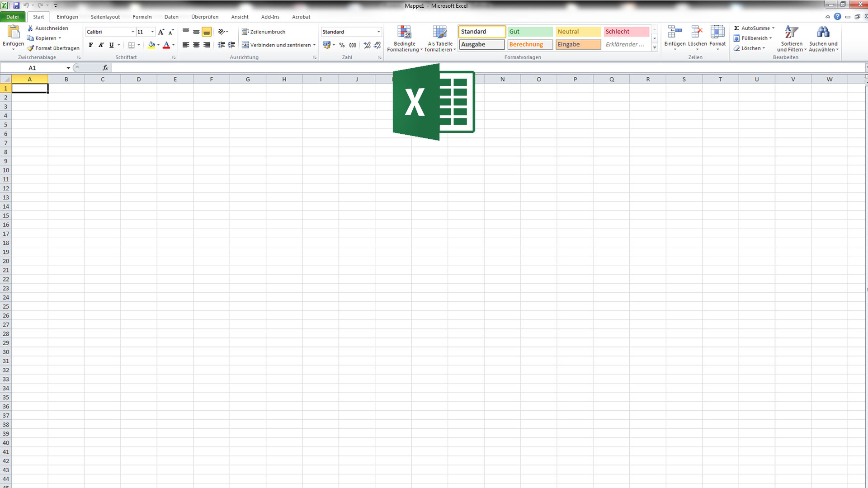The height and width of the screenshot is (488, 868).
Task: Apply the Gut cell style
Action: coord(530,32)
